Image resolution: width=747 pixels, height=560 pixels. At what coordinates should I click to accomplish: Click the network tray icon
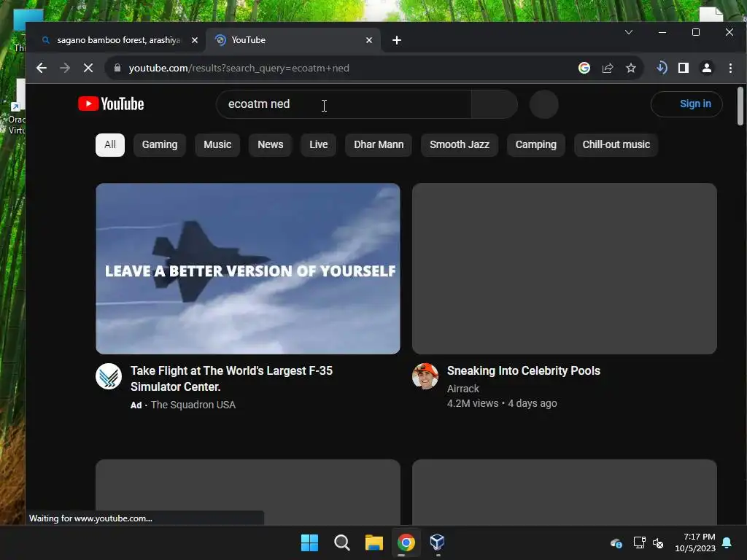point(639,542)
